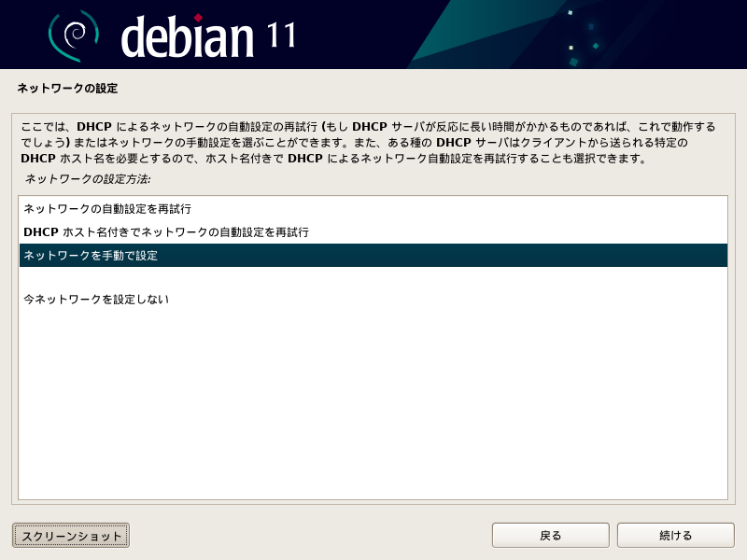
Task: Click the Debian swirl logo
Action: coord(74,35)
